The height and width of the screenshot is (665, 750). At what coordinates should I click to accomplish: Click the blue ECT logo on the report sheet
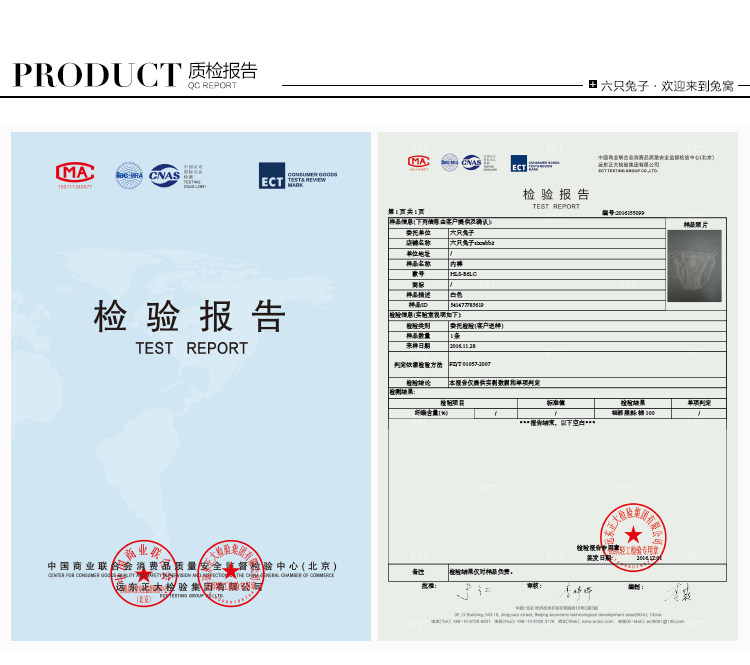coord(518,163)
